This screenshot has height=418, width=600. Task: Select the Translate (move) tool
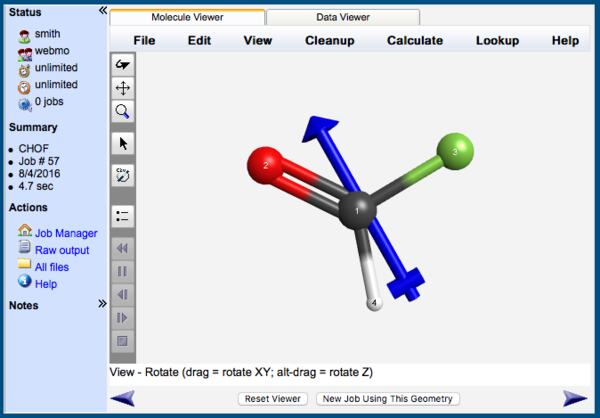click(123, 88)
